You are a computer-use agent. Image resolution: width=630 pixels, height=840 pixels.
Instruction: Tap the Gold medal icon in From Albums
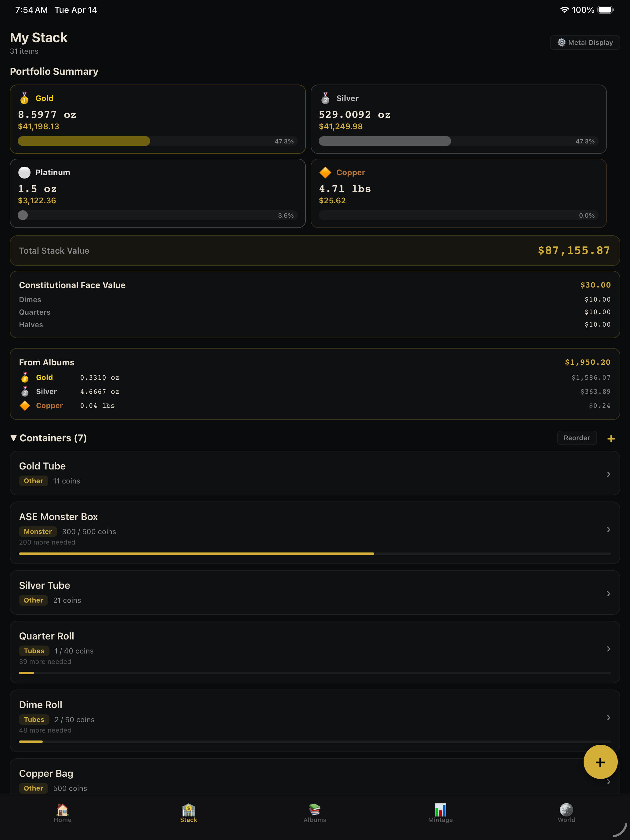click(x=25, y=378)
